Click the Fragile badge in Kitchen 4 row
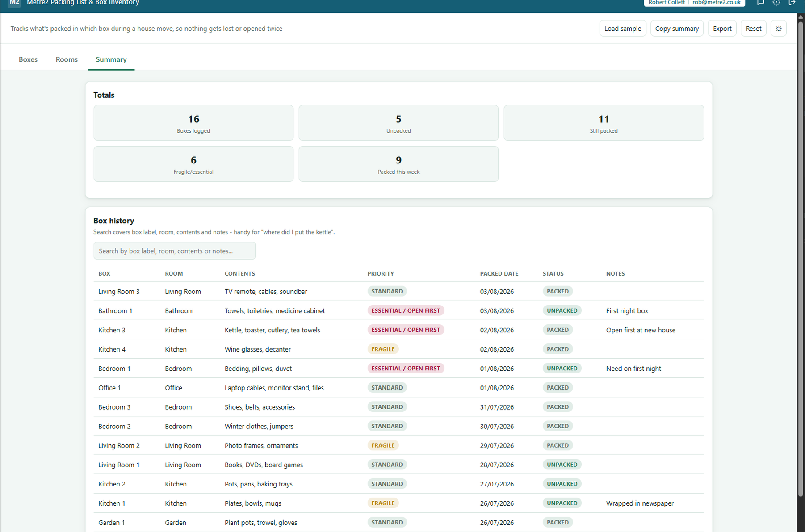Screen dimensions: 805x532 383,349
